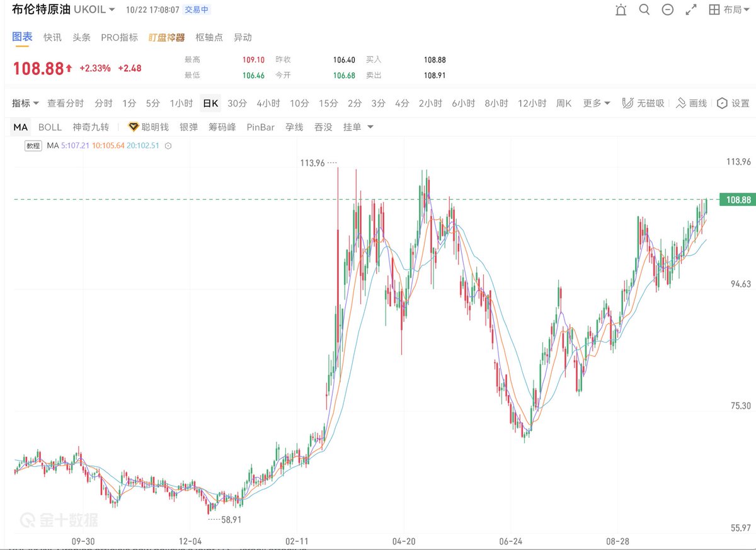
Task: Select the 4小时 timeframe
Action: click(x=268, y=103)
